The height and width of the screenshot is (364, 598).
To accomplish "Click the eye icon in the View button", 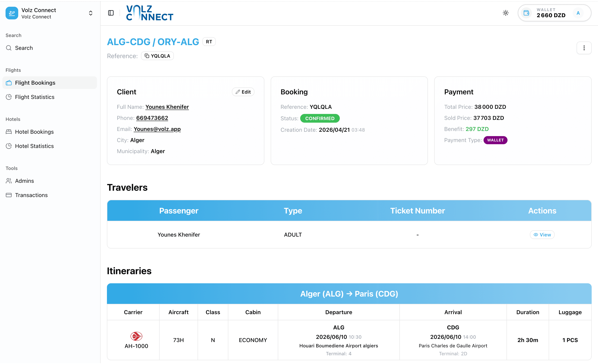I will click(x=536, y=235).
